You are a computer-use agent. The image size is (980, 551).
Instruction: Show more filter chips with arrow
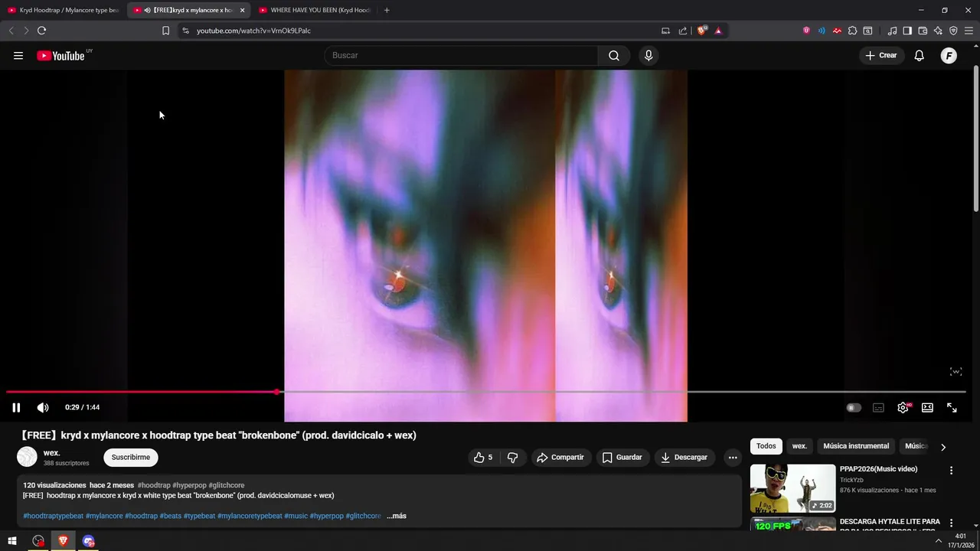(943, 447)
